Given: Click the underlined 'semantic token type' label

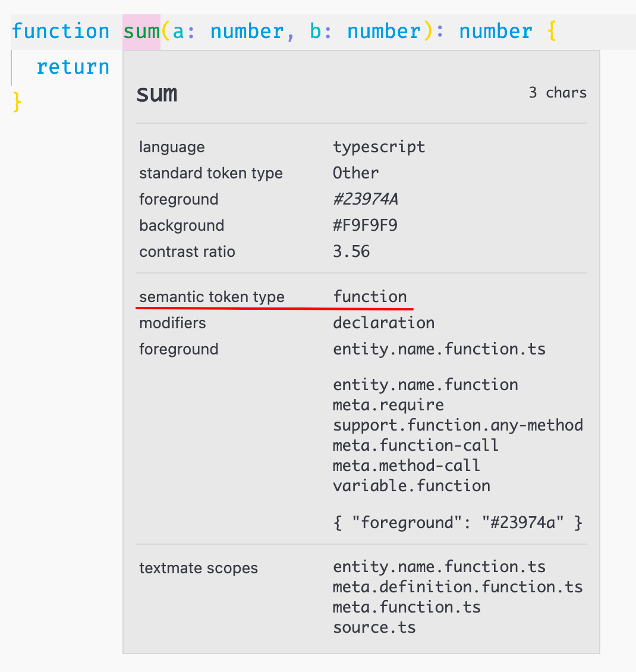Looking at the screenshot, I should coord(212,297).
